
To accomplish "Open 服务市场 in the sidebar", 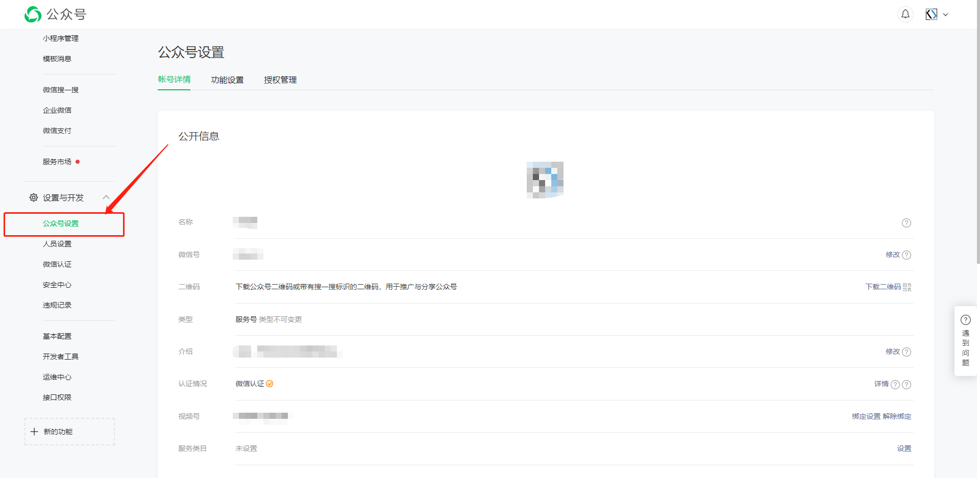I will (x=57, y=162).
